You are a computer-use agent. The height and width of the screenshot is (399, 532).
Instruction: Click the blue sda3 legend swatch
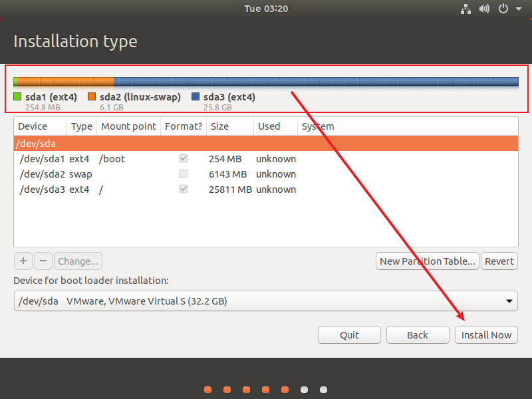(x=196, y=96)
